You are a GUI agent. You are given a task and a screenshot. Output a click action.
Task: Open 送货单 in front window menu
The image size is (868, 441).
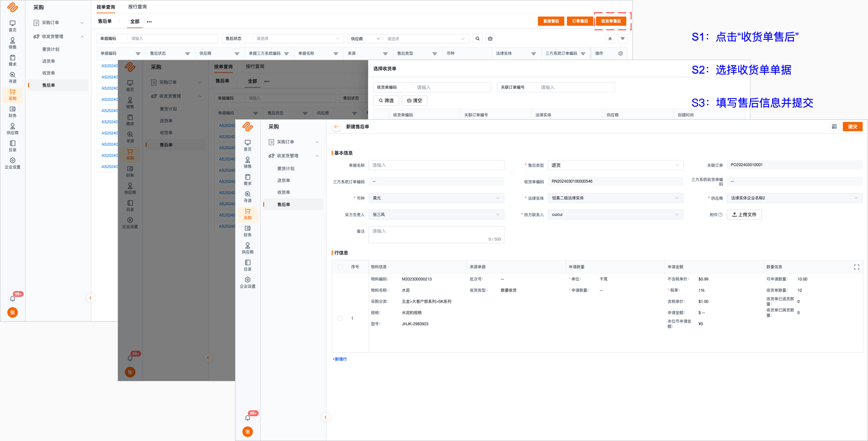(284, 181)
